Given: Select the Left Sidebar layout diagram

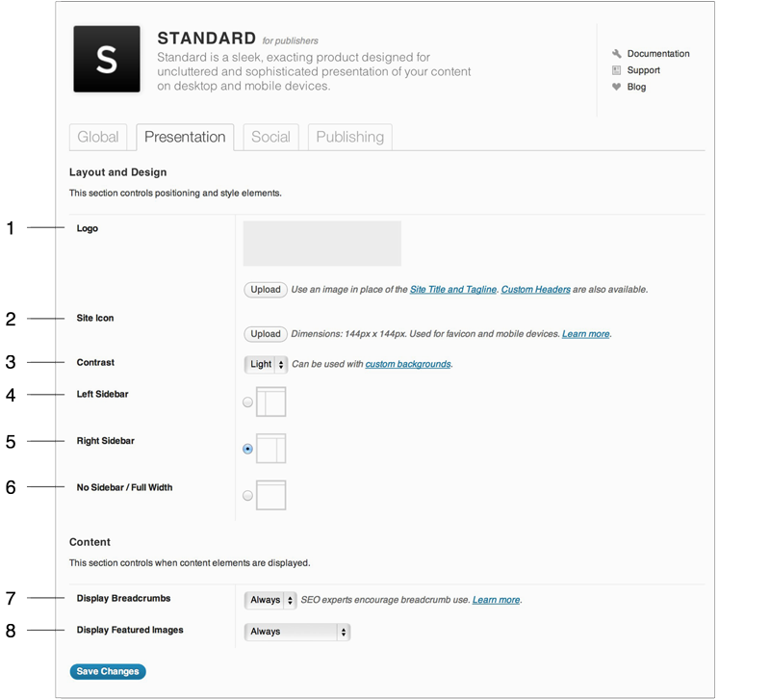Looking at the screenshot, I should pyautogui.click(x=270, y=402).
